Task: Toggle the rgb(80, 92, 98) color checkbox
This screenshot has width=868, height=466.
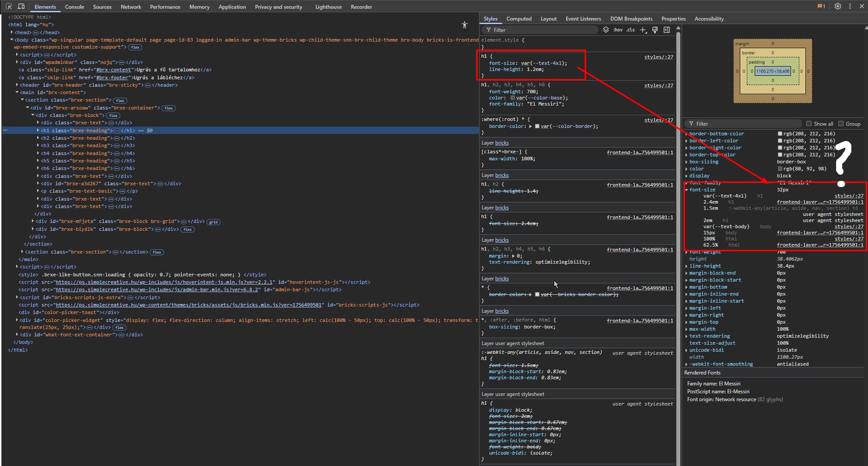Action: click(779, 168)
